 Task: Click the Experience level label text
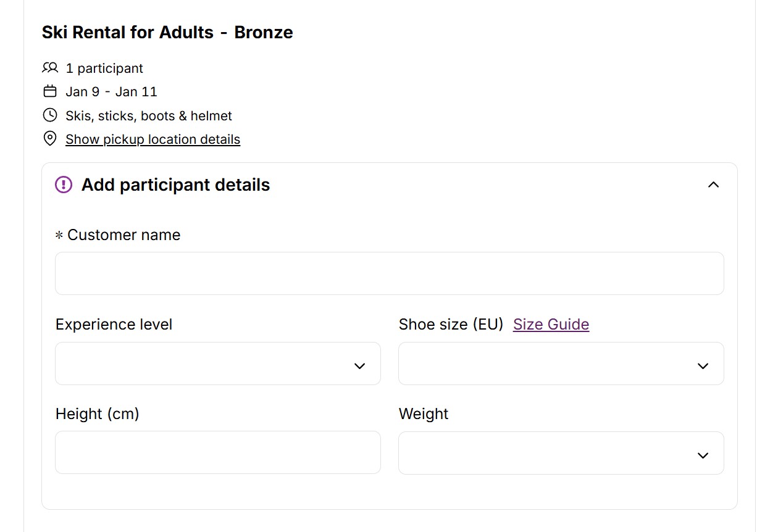coord(114,325)
